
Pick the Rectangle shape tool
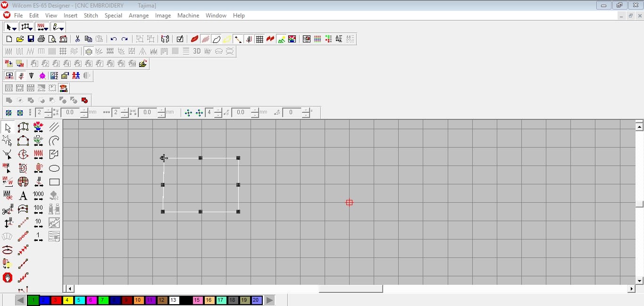(54, 182)
